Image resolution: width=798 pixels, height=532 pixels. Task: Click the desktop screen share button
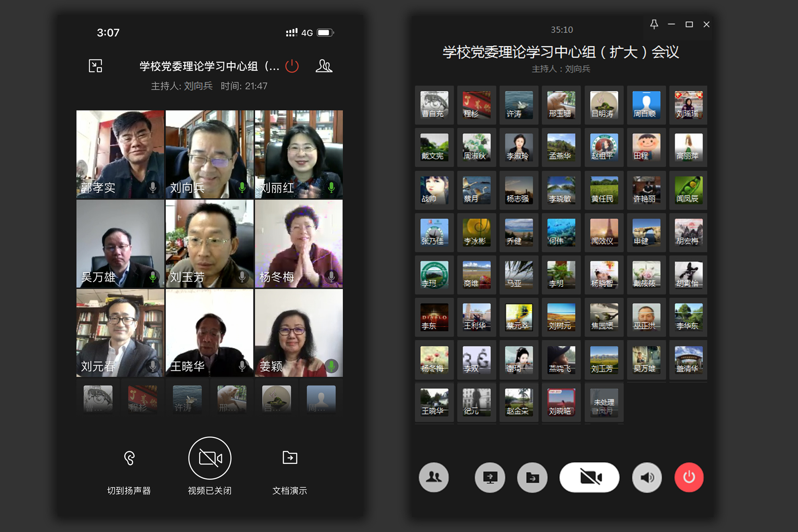point(490,477)
